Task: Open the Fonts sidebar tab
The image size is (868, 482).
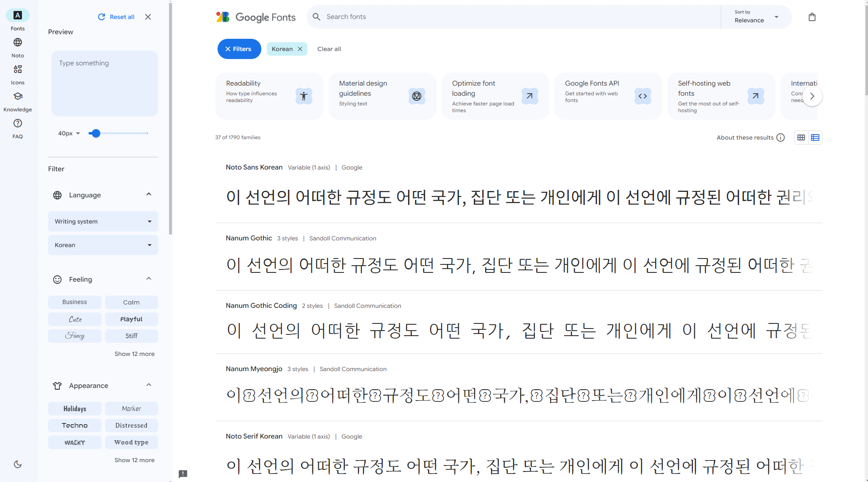Action: (x=18, y=16)
